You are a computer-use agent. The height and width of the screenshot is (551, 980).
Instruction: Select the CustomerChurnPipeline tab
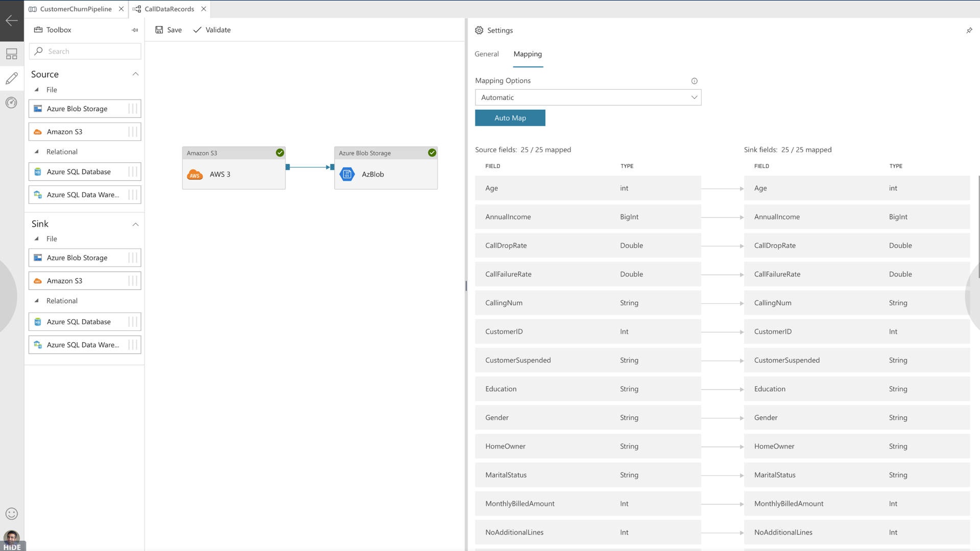pyautogui.click(x=76, y=9)
